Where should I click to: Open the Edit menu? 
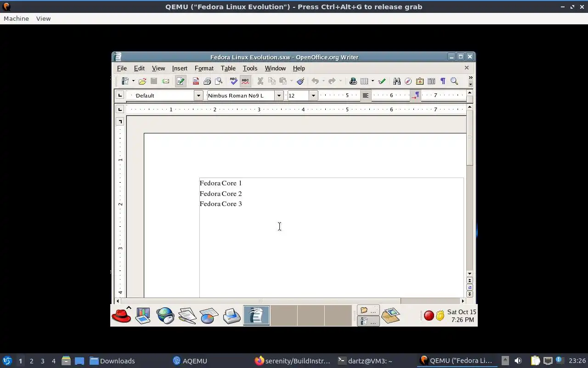[139, 68]
